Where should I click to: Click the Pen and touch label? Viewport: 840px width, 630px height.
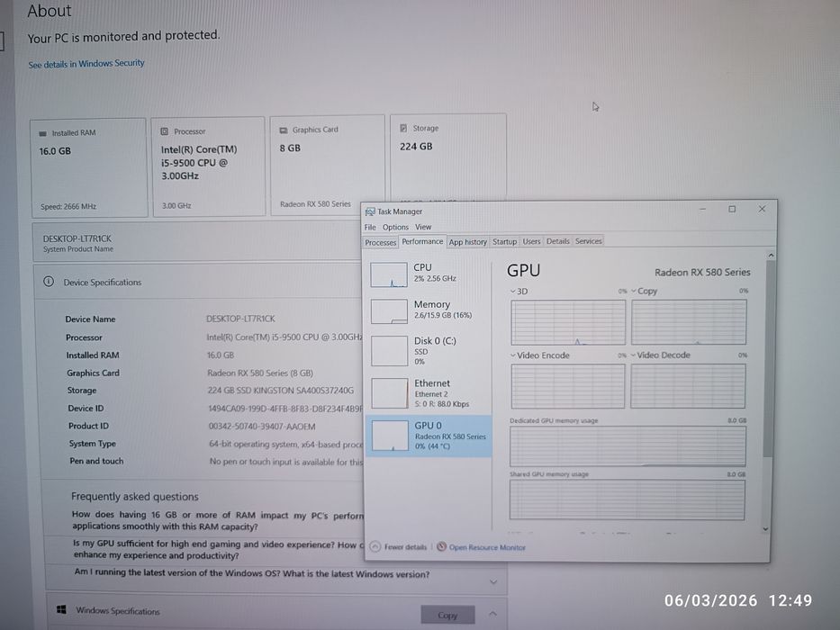pos(96,461)
